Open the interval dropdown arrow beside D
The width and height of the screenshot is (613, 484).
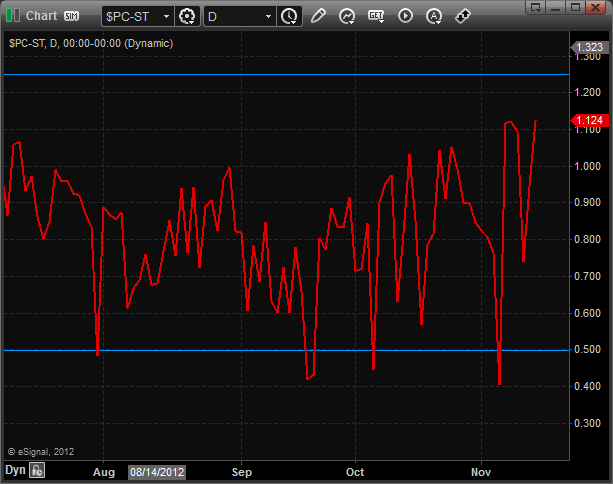pyautogui.click(x=268, y=16)
